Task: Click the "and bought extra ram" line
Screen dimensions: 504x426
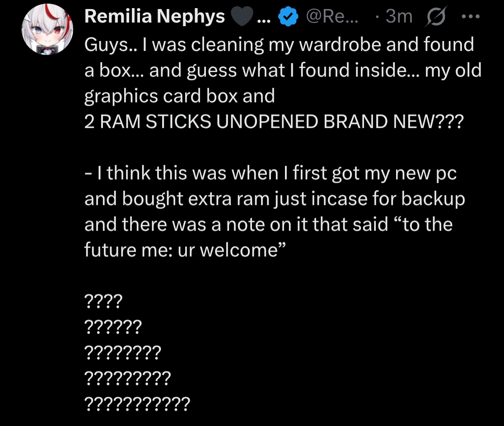Action: tap(275, 199)
